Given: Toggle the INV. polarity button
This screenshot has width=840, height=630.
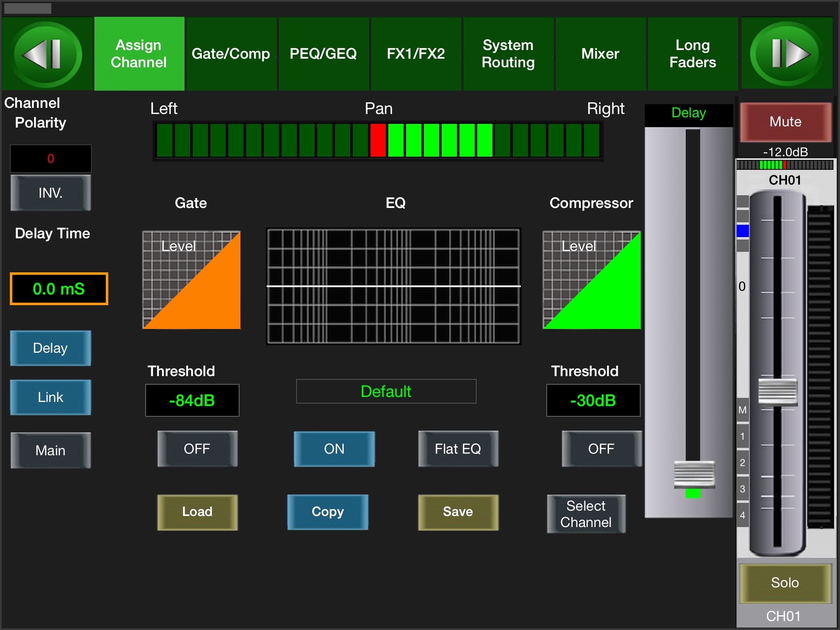Looking at the screenshot, I should click(x=50, y=193).
